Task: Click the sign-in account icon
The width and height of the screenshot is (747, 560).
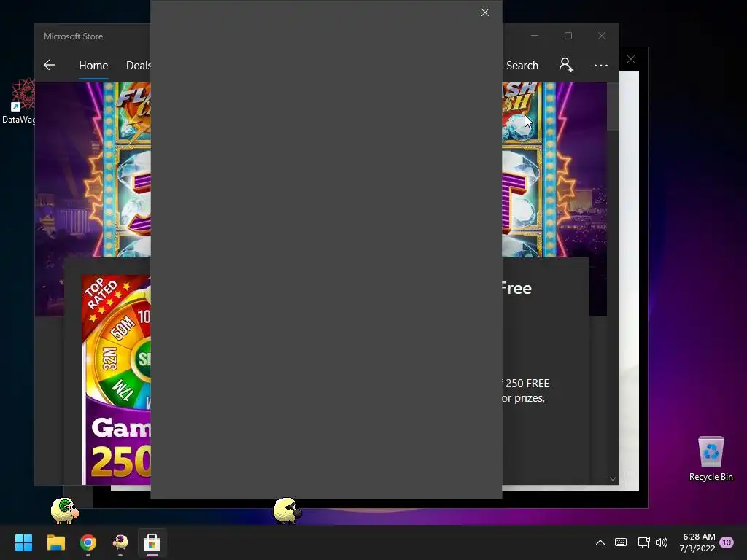Action: [566, 65]
